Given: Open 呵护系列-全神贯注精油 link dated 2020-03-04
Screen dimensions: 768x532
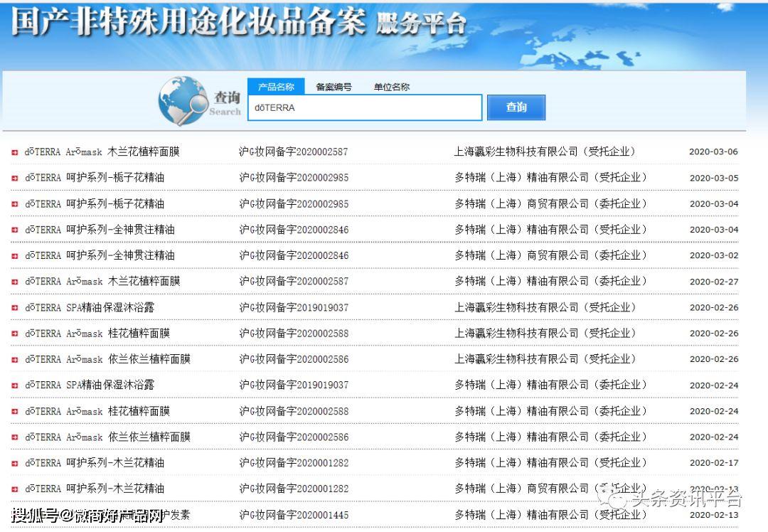Looking at the screenshot, I should pyautogui.click(x=100, y=230).
